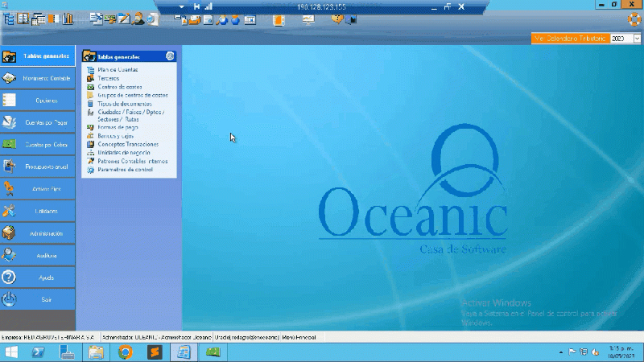Select the Administración menu item
The height and width of the screenshot is (362, 644).
46,232
